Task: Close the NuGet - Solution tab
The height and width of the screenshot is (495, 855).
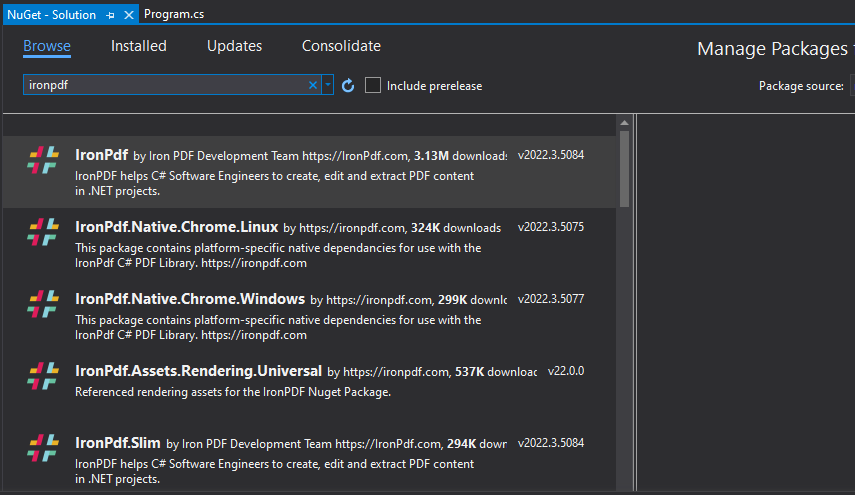Action: (x=129, y=15)
